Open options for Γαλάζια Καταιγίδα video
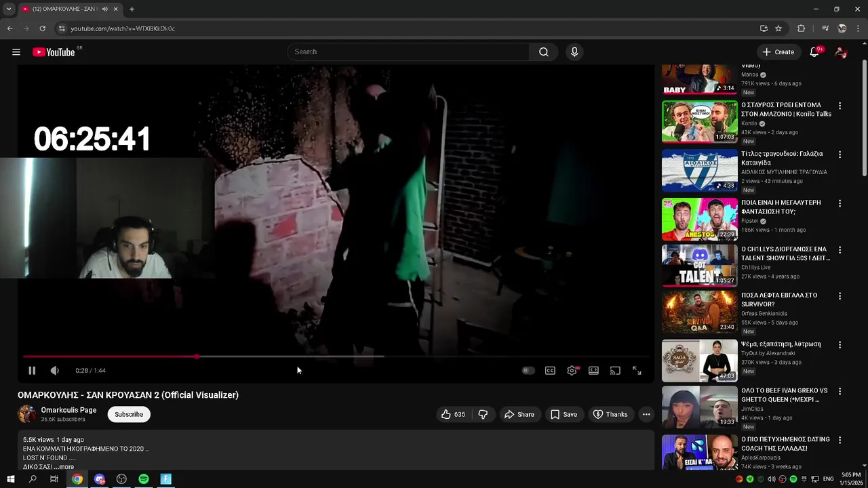Viewport: 868px width, 488px height. point(840,155)
